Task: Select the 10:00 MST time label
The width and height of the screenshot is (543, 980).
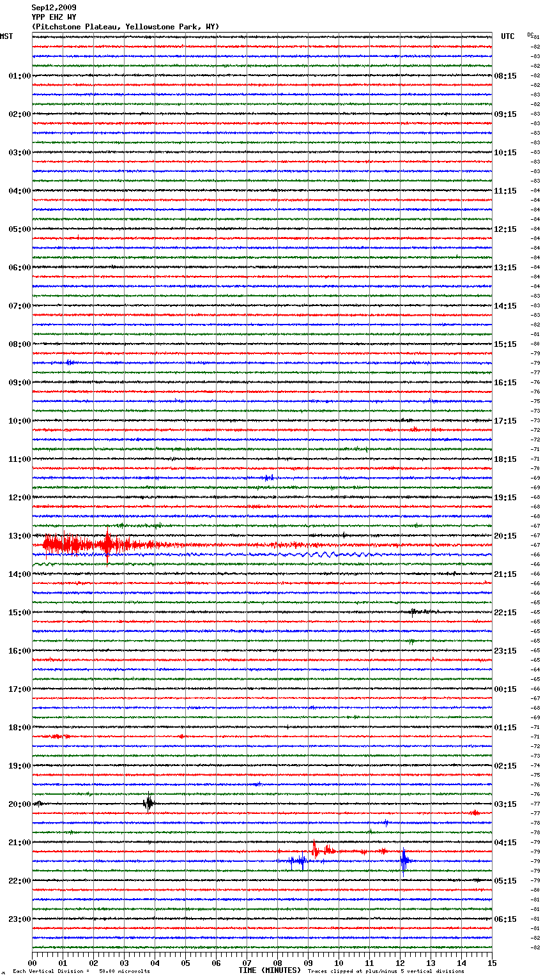Action: [19, 421]
